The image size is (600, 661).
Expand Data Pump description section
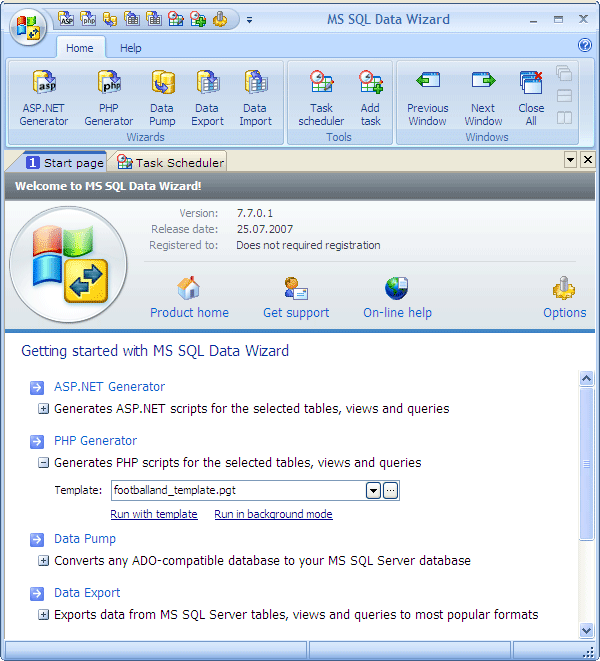click(x=43, y=561)
